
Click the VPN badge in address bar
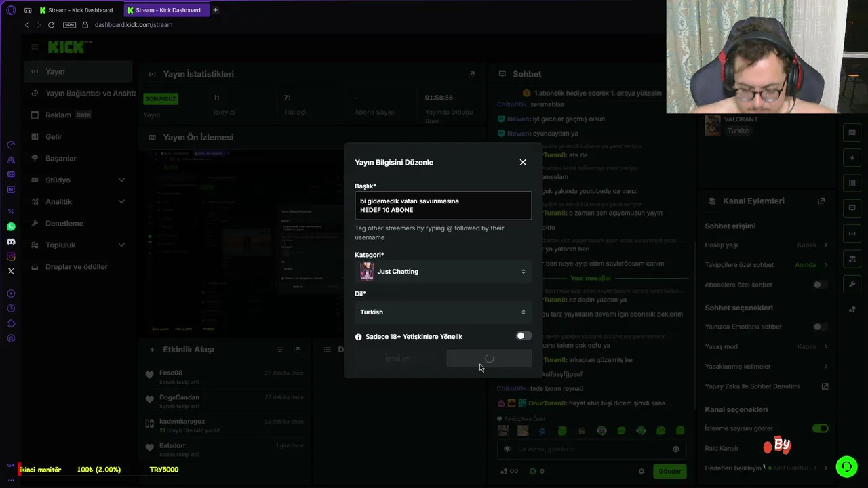[69, 25]
